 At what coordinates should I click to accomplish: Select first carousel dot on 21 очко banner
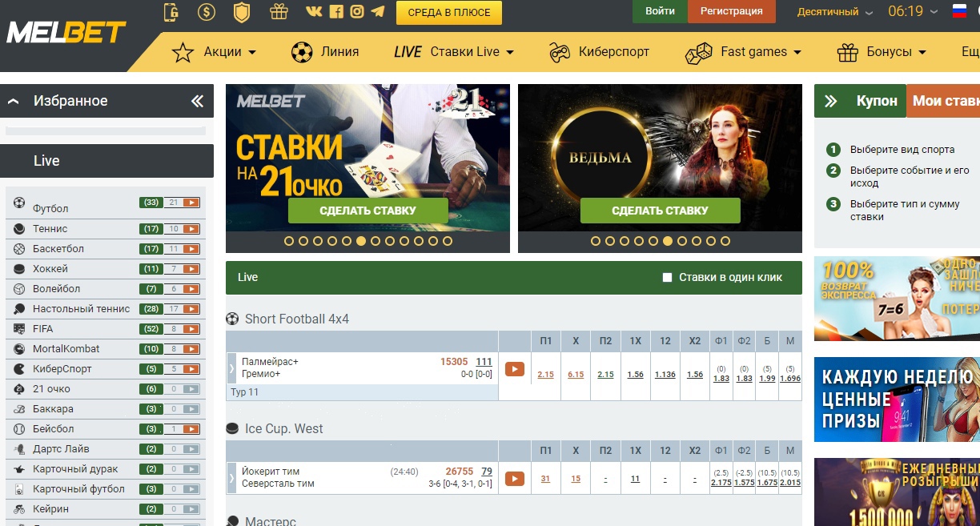click(x=290, y=240)
